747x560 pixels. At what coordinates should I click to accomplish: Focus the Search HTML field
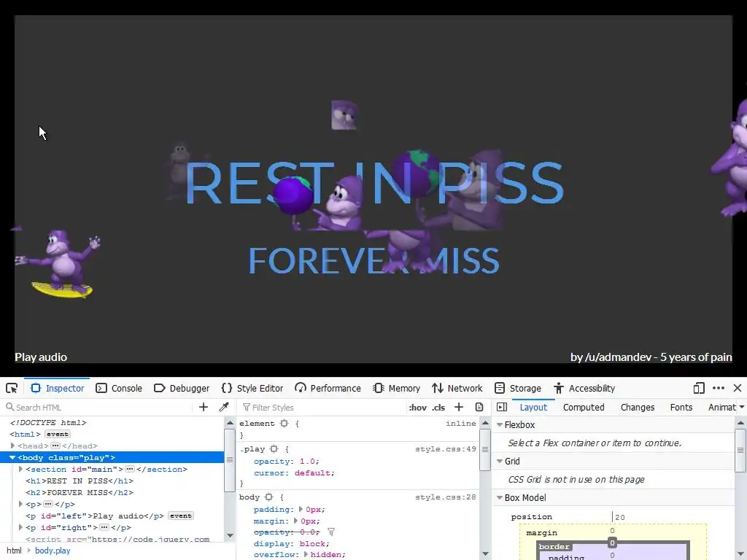(x=98, y=408)
